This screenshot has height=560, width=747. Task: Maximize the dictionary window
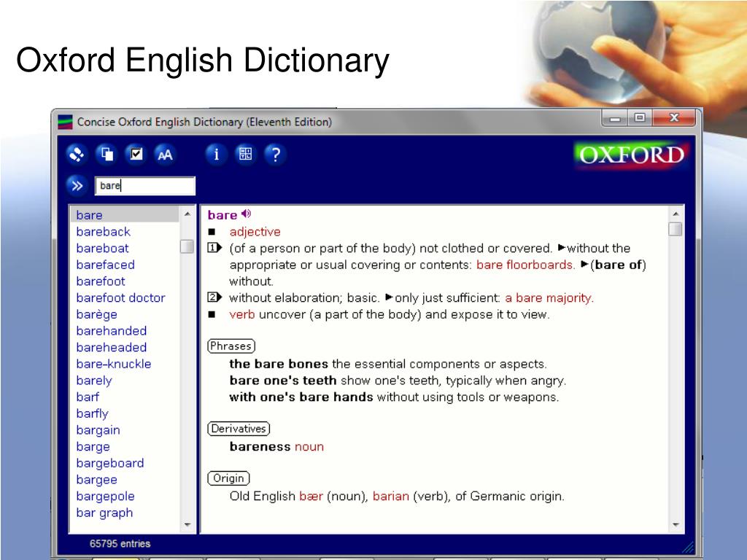tap(640, 117)
